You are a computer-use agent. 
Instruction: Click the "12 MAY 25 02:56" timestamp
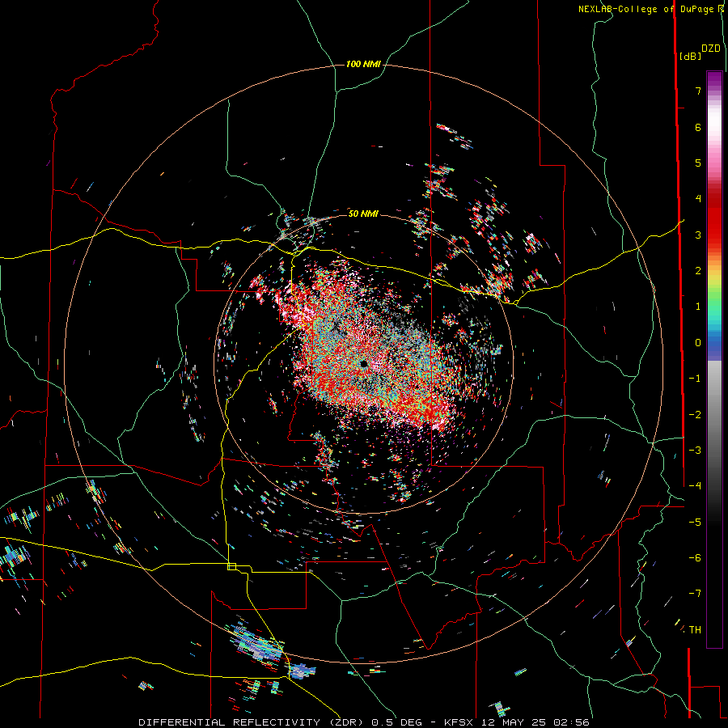click(x=534, y=722)
